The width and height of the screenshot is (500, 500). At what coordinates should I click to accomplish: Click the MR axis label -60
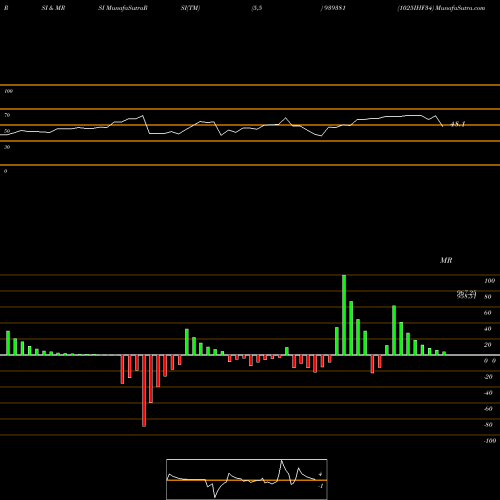[x=488, y=409]
